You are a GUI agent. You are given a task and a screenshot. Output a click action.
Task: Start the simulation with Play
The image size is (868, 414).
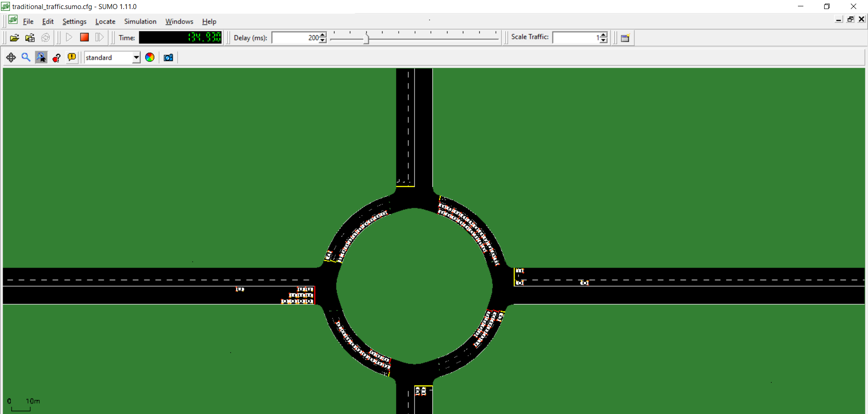click(69, 38)
